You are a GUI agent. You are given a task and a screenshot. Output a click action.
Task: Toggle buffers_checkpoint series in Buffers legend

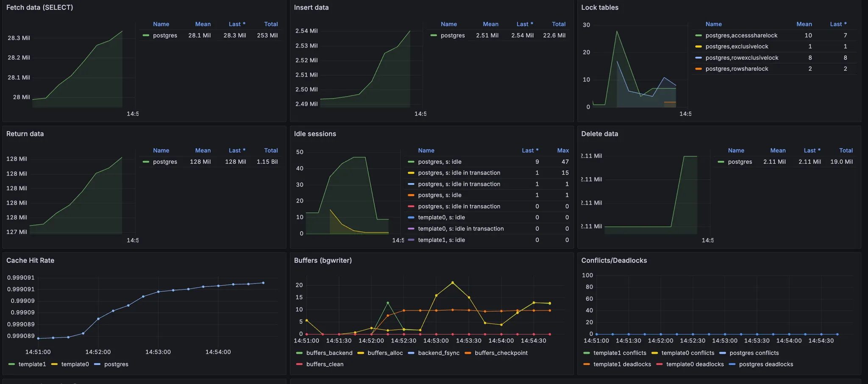(501, 353)
